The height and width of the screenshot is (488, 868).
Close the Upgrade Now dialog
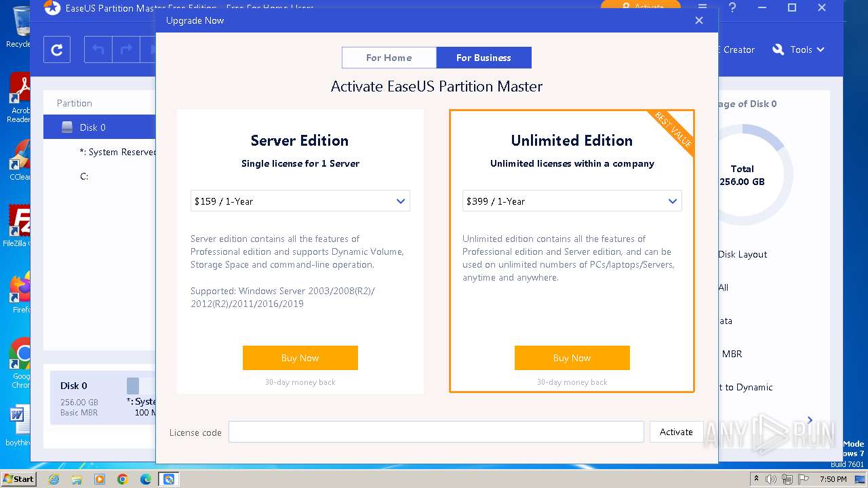(699, 20)
